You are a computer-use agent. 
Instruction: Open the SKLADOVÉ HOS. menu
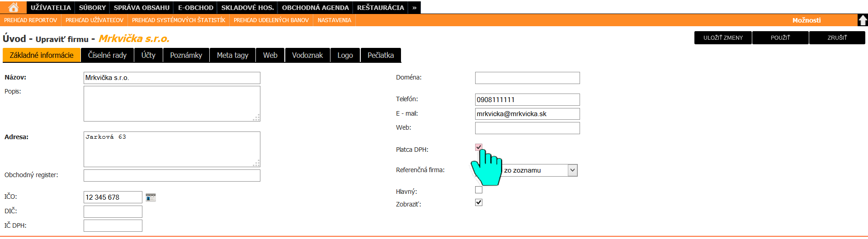point(247,8)
